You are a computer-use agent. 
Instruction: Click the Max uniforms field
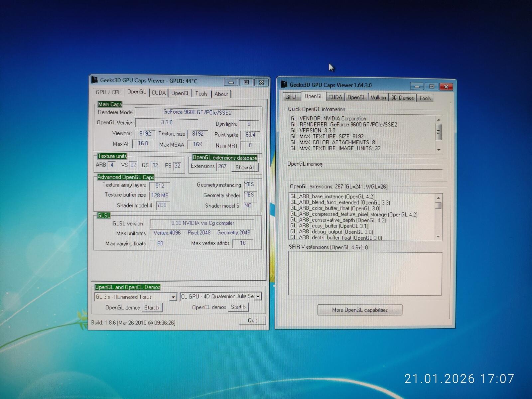(202, 233)
